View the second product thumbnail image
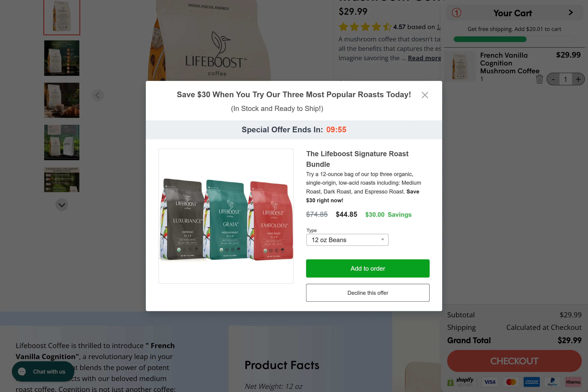 62,58
